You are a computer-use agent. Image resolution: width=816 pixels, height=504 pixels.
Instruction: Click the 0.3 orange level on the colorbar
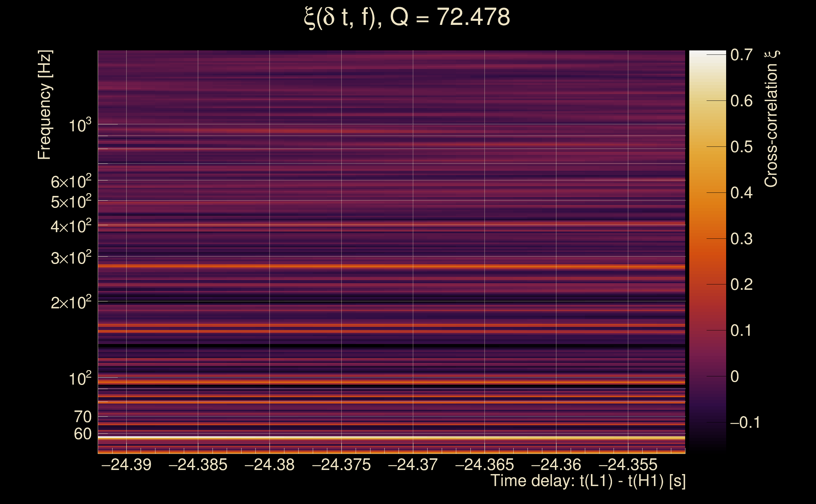(x=707, y=239)
